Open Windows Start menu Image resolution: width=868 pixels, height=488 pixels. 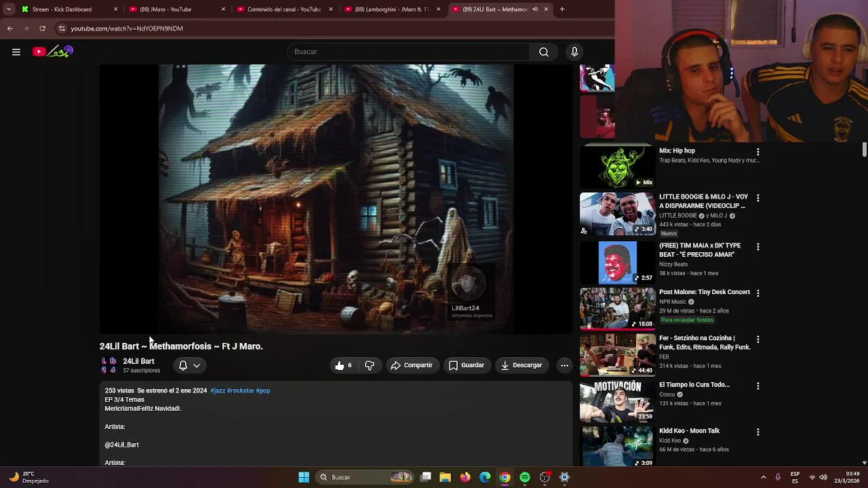pos(304,477)
